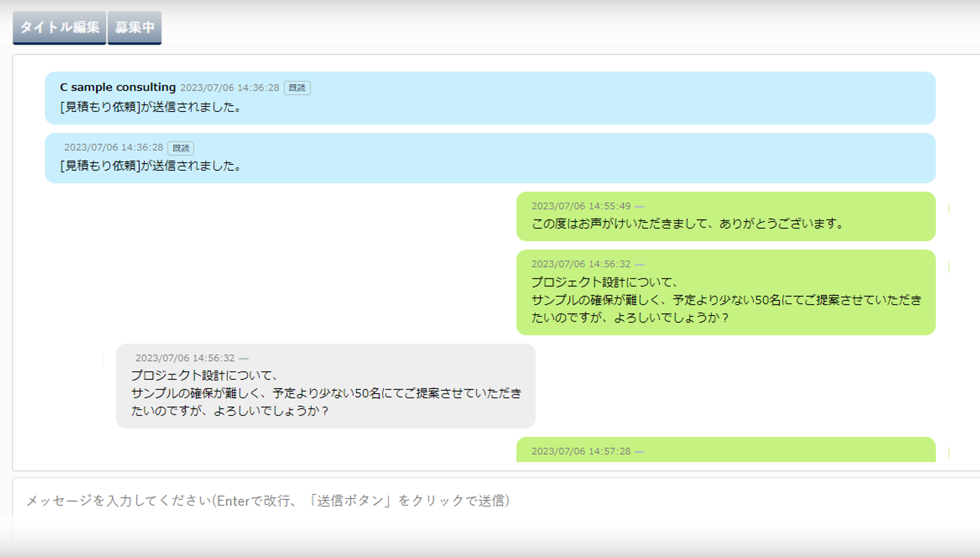This screenshot has width=980, height=557.
Task: Click timestamp 14:56:32 in the green bubble
Action: (x=581, y=264)
